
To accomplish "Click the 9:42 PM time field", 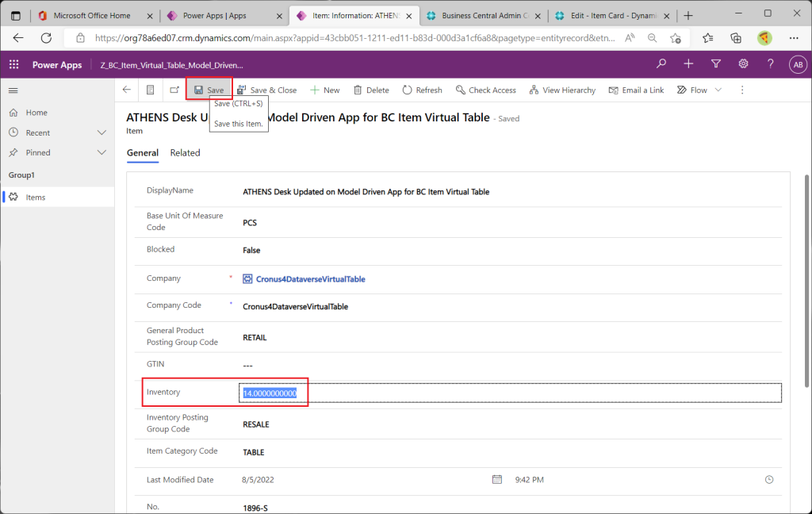I will pyautogui.click(x=529, y=480).
